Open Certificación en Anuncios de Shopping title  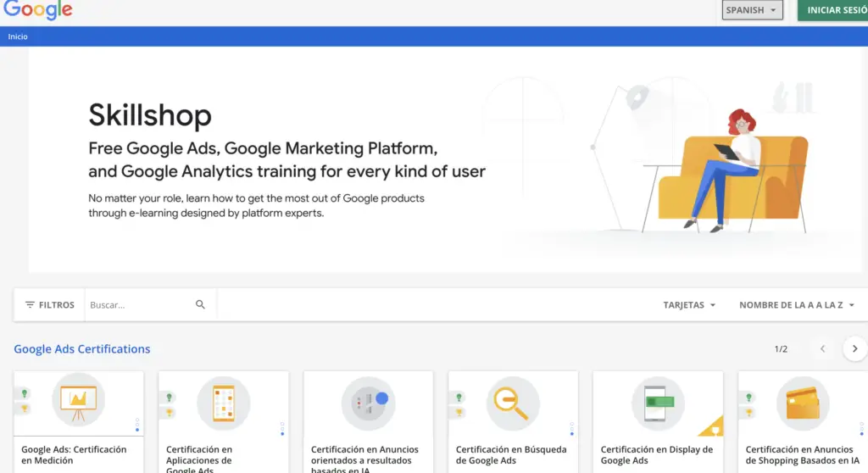click(x=802, y=454)
